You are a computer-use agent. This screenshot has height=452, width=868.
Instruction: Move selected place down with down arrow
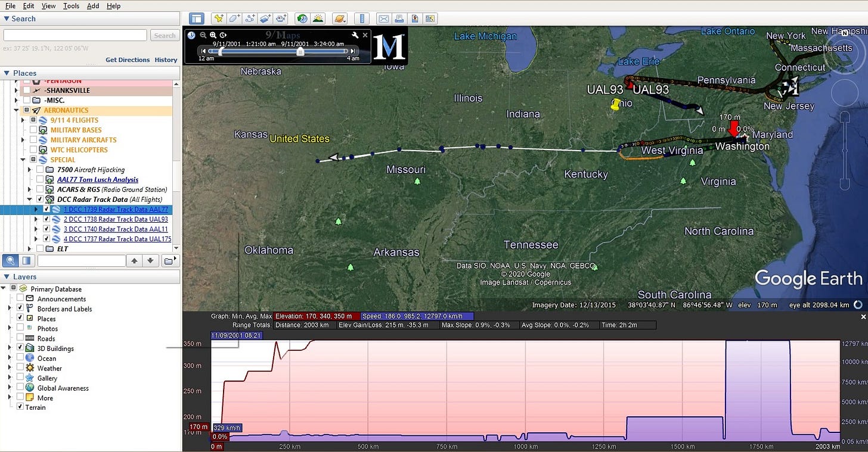coord(151,260)
